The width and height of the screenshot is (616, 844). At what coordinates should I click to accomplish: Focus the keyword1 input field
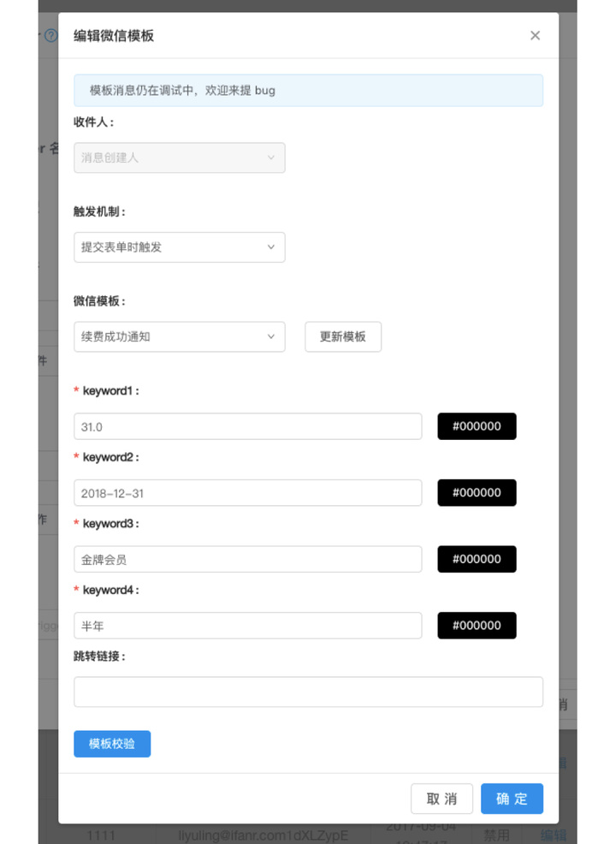click(x=247, y=426)
